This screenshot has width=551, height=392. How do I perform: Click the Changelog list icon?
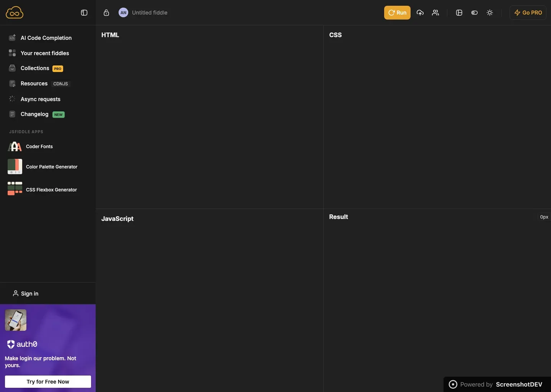tap(12, 114)
